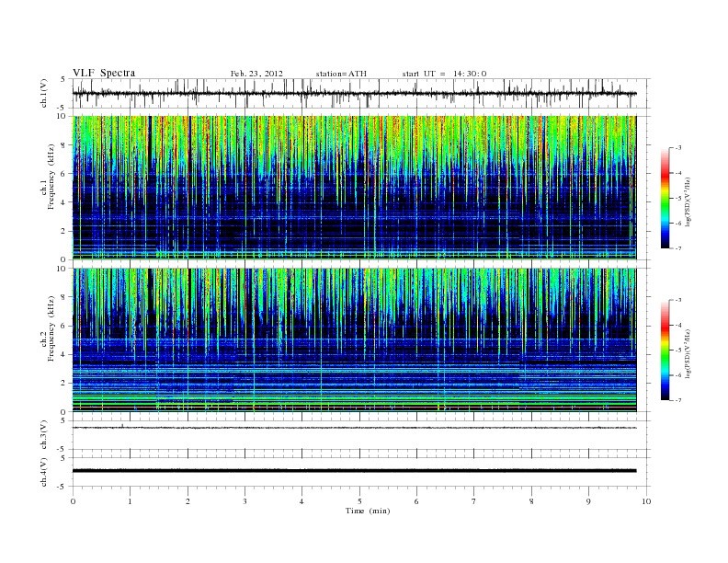Click the "2" tick on the time axis
This screenshot has height=563, width=728.
[188, 501]
